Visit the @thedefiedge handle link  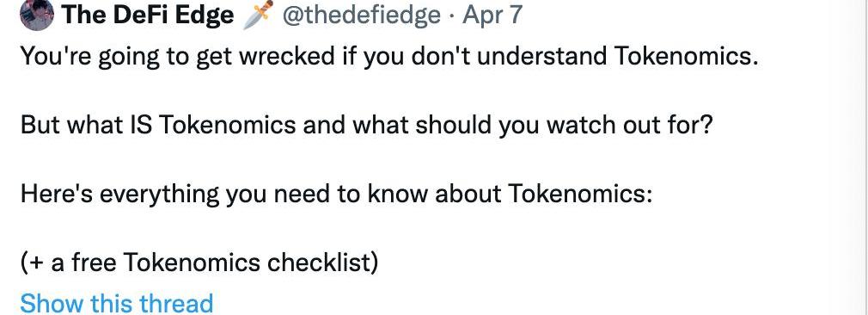362,15
